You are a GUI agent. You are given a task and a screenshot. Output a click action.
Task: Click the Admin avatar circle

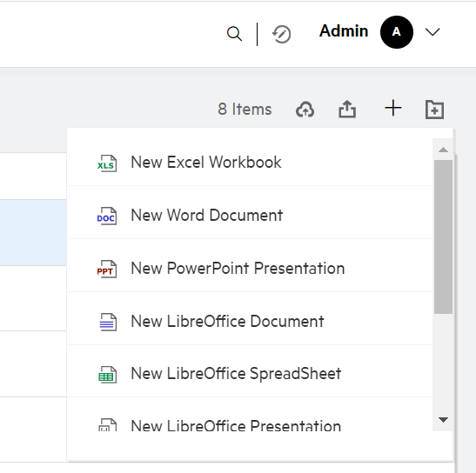397,32
